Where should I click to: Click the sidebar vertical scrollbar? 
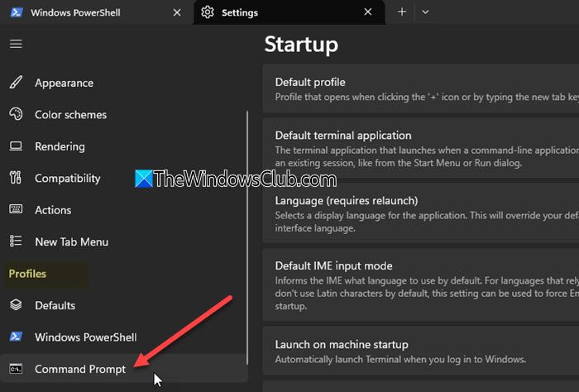click(x=247, y=237)
